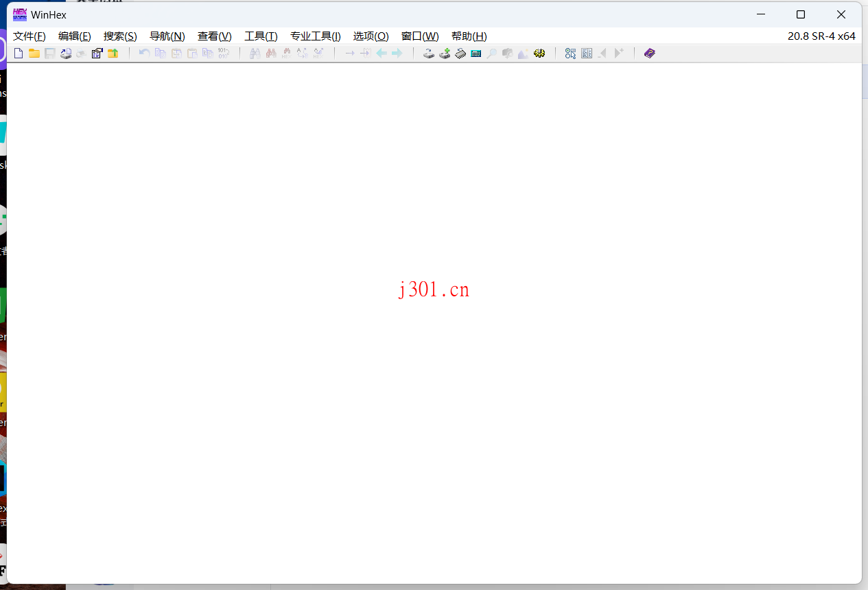Maximize the WinHex window
Screen dimensions: 868x590
click(x=801, y=14)
